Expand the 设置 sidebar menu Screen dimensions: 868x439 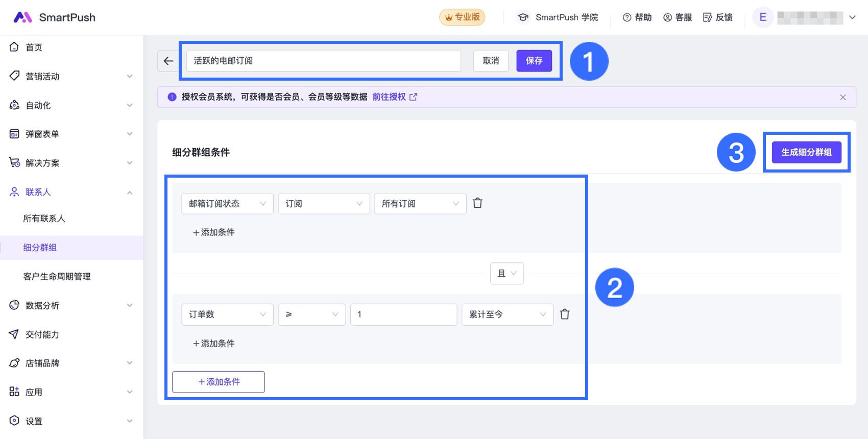pyautogui.click(x=130, y=421)
